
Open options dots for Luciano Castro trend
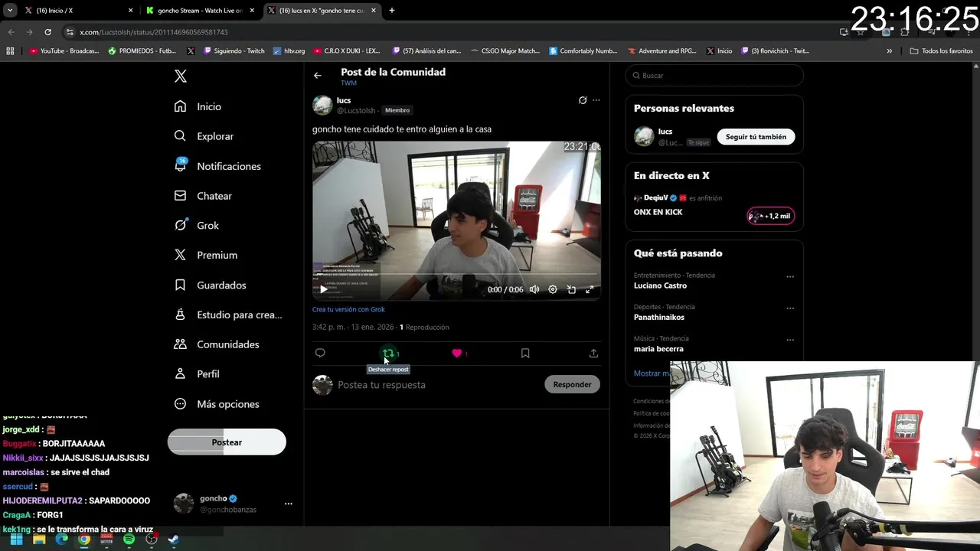[x=790, y=277]
